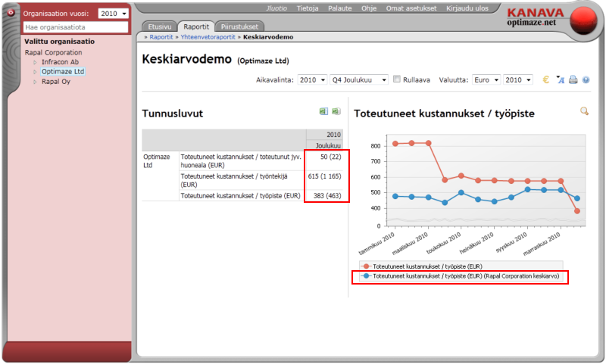Expand the Infracon Ab tree node
The height and width of the screenshot is (364, 606).
pos(35,62)
